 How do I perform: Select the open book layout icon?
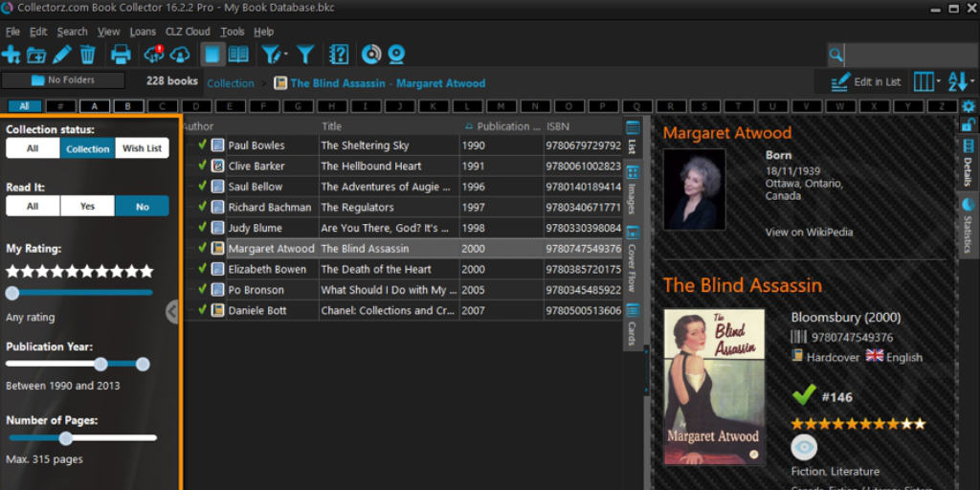tap(238, 55)
